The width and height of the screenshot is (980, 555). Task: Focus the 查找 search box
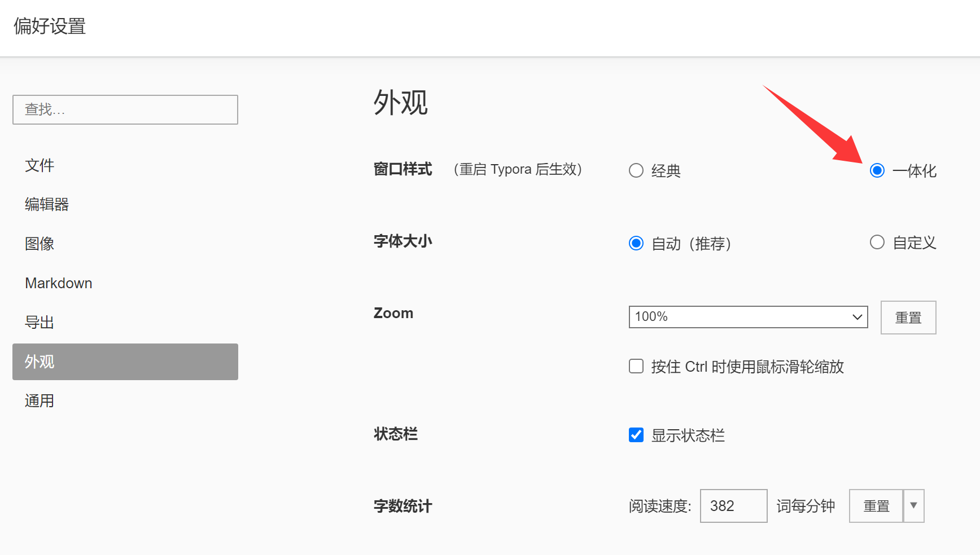tap(125, 109)
